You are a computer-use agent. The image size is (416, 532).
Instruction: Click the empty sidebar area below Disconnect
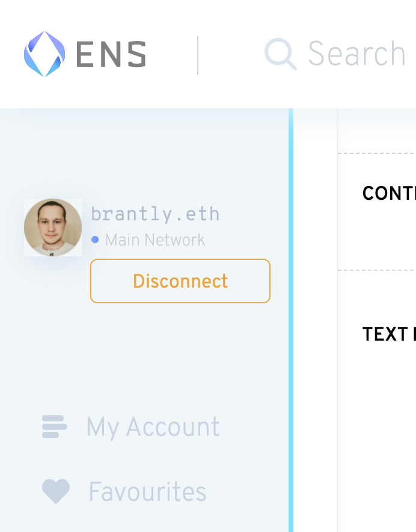(144, 356)
